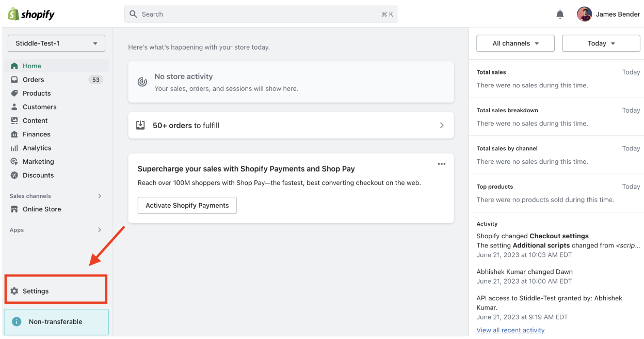Click the Customers person icon
This screenshot has width=644, height=339.
14,107
